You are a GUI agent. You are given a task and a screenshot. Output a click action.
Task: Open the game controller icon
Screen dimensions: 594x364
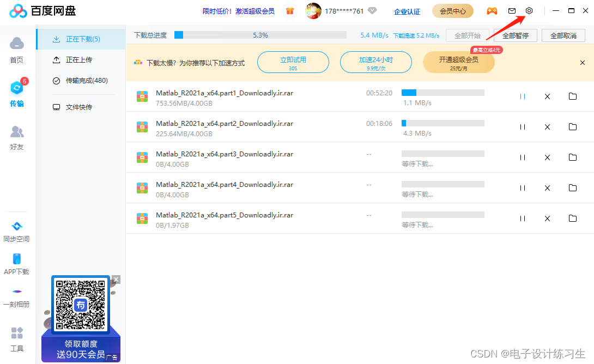(492, 11)
